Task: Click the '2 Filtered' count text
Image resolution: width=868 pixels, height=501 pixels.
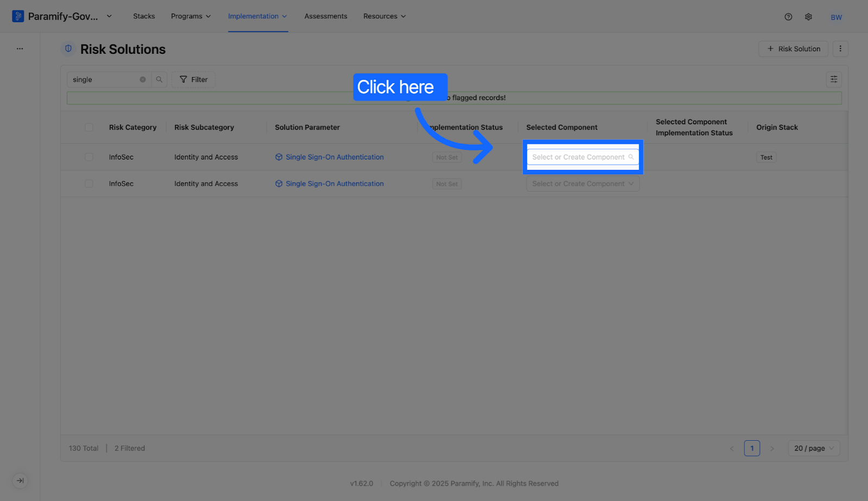Action: coord(130,448)
